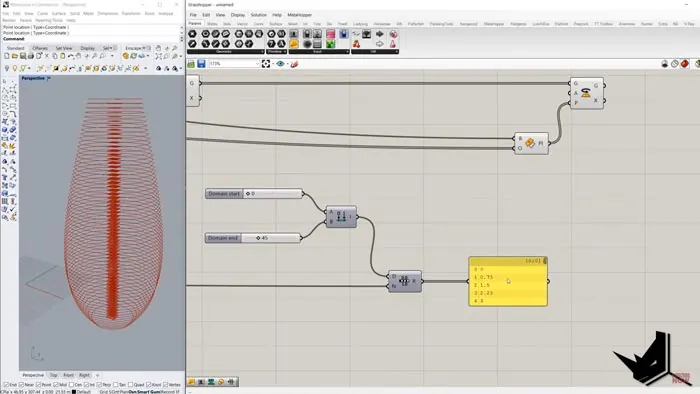Image resolution: width=700 pixels, height=394 pixels.
Task: Expand Geometry panel dropdown bar
Action: point(225,52)
